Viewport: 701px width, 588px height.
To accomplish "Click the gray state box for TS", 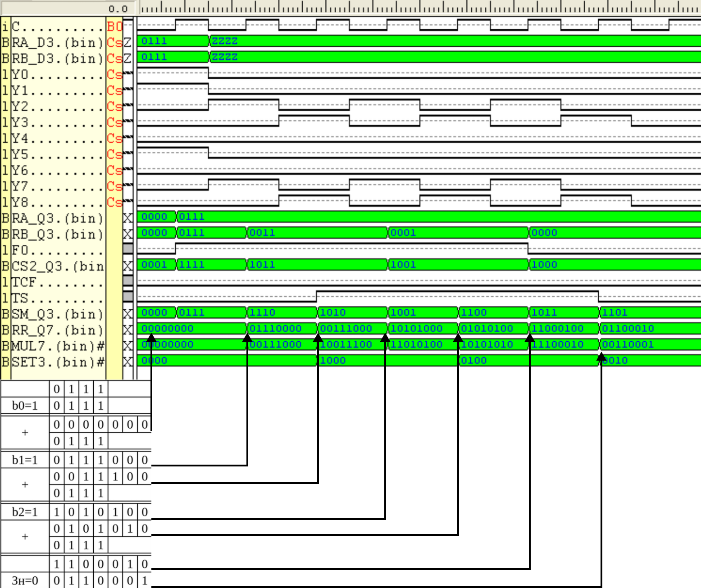I will [128, 297].
